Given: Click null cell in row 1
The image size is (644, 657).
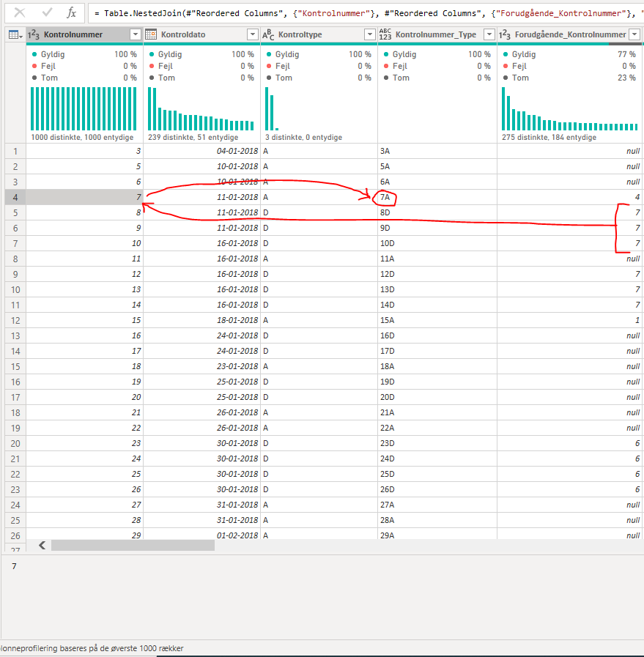Looking at the screenshot, I should (570, 152).
